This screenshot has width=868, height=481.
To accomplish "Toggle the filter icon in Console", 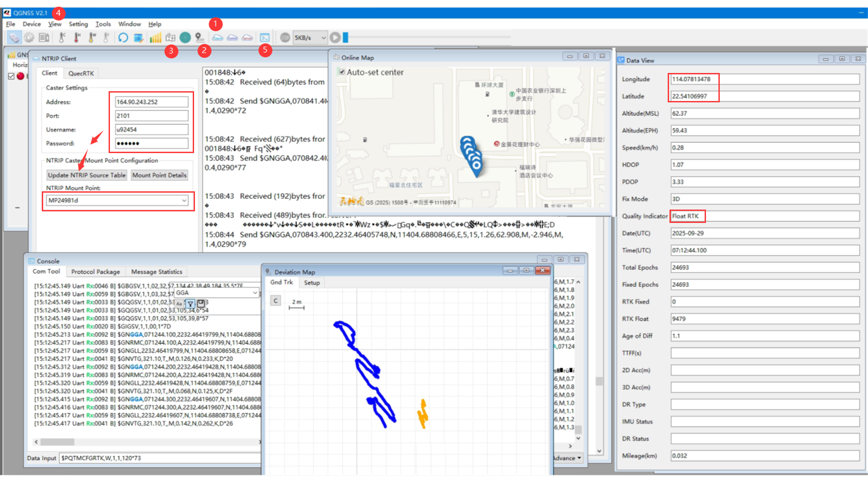I will click(x=190, y=303).
